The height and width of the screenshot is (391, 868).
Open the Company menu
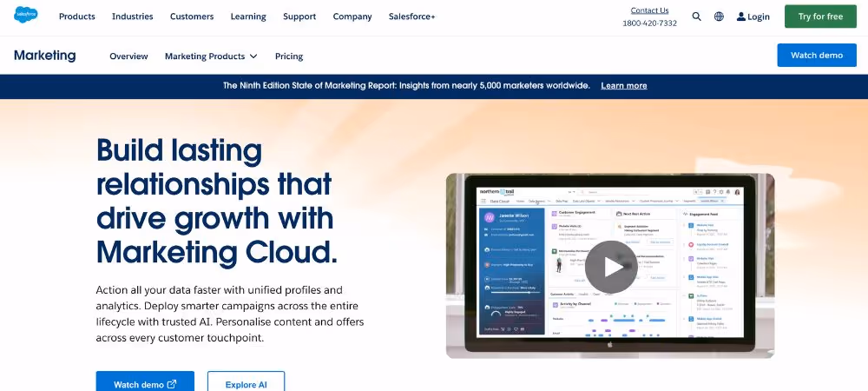click(352, 17)
